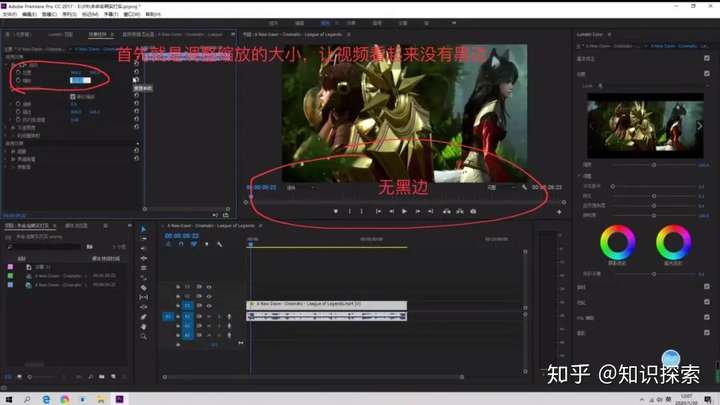Click Lift button in Program monitor

(446, 211)
